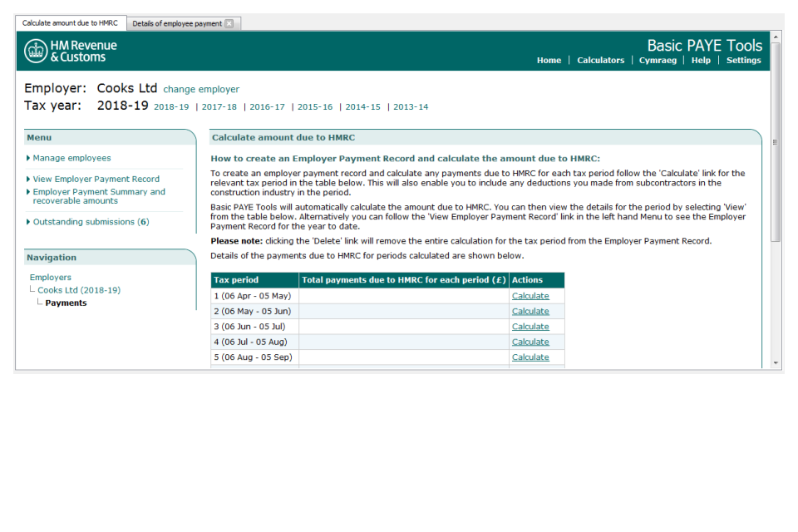This screenshot has height=532, width=798.
Task: Switch language with Cymraeg link
Action: point(658,60)
